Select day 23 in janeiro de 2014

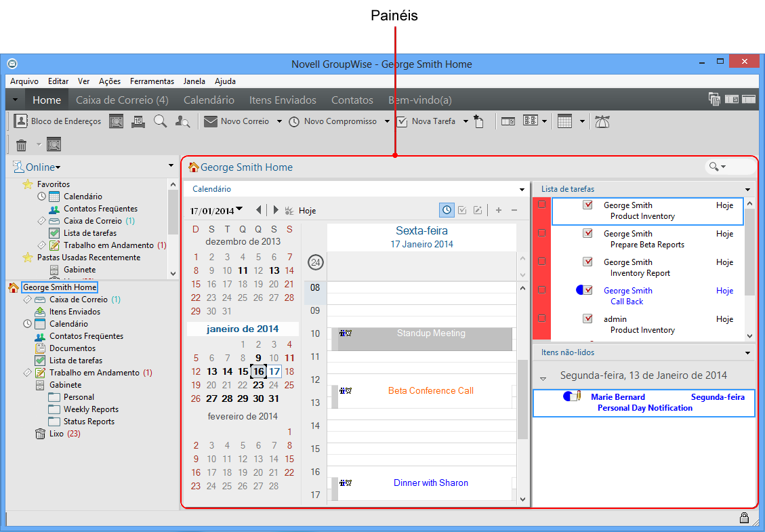click(x=258, y=385)
